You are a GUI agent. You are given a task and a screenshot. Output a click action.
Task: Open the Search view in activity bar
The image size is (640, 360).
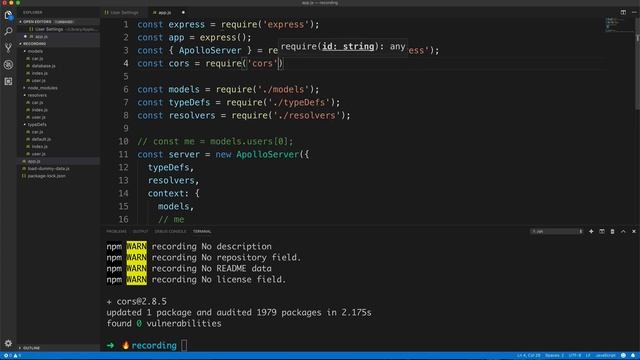[8, 31]
